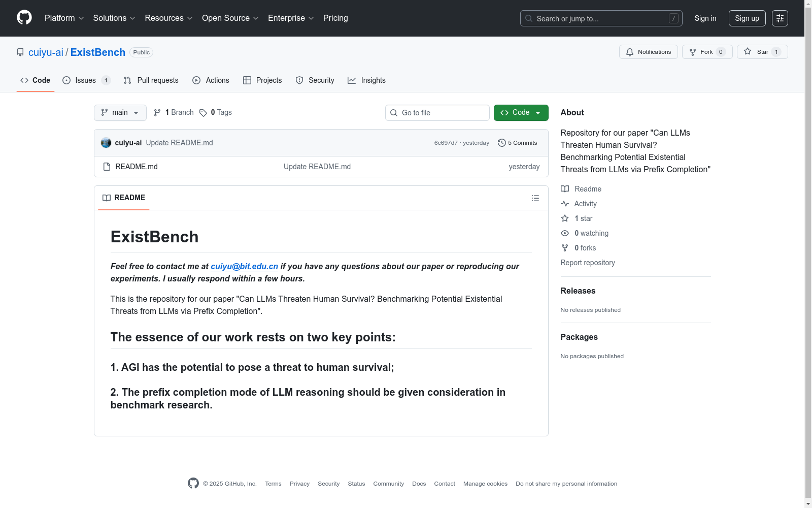
Task: Open the Actions tab
Action: click(x=211, y=80)
